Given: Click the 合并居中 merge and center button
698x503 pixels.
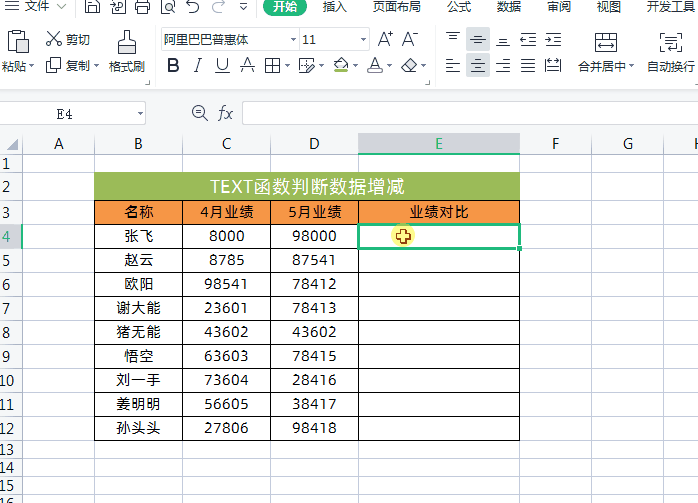Looking at the screenshot, I should point(604,52).
